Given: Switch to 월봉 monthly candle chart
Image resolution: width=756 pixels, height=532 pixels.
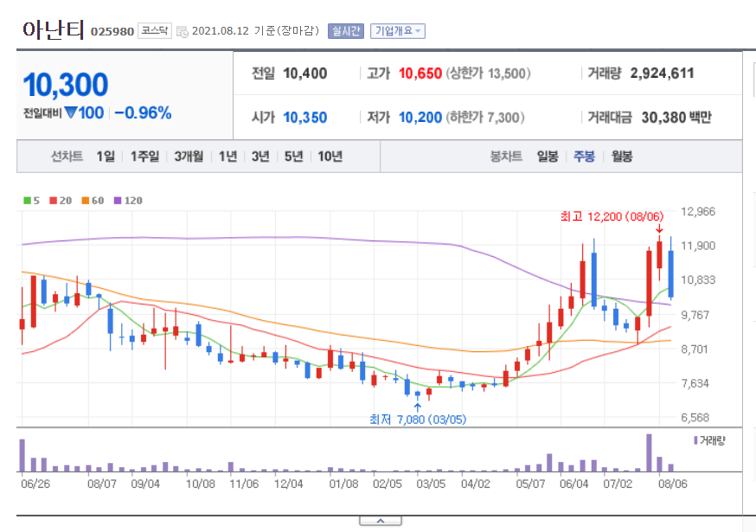Looking at the screenshot, I should click(x=622, y=157).
